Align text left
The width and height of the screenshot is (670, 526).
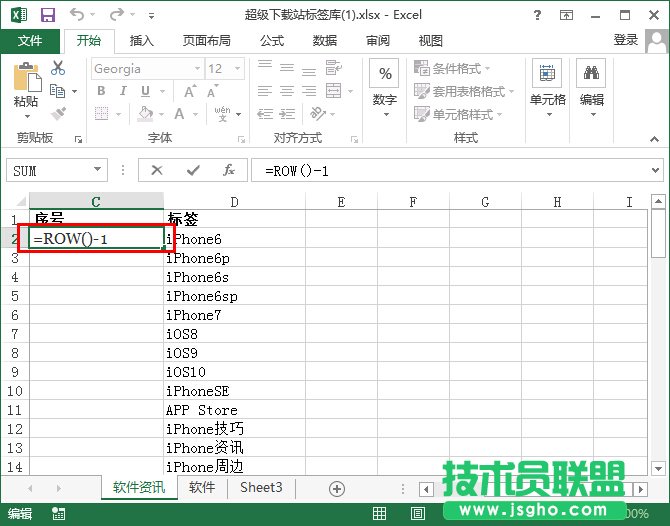264,91
